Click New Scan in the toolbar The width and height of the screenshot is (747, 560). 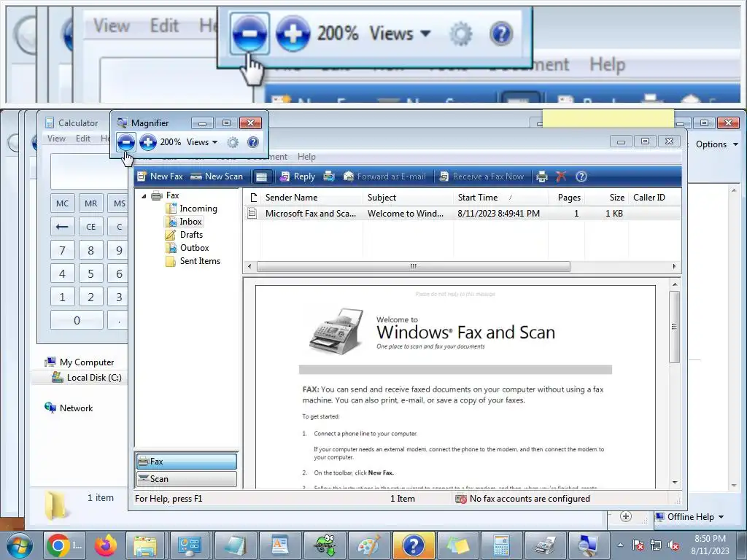217,176
